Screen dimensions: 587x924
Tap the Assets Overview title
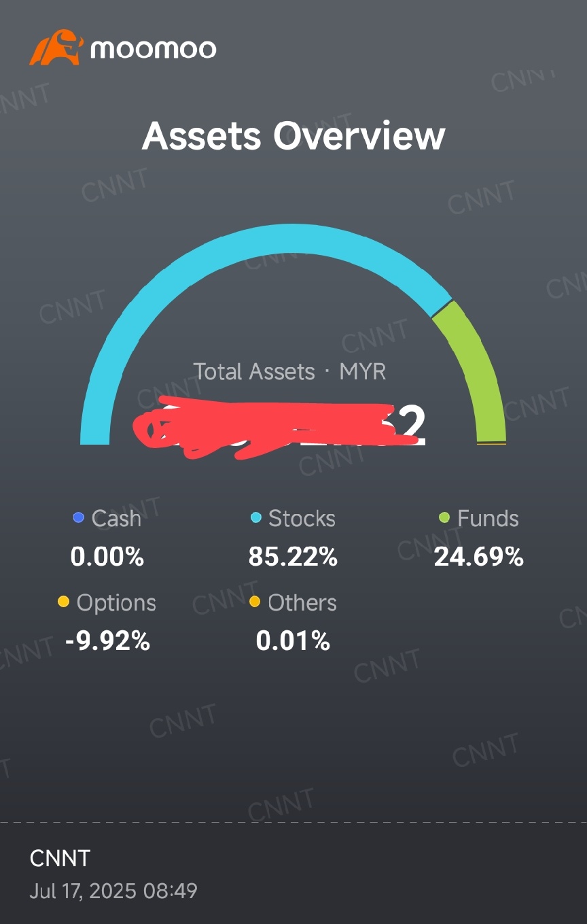(293, 135)
